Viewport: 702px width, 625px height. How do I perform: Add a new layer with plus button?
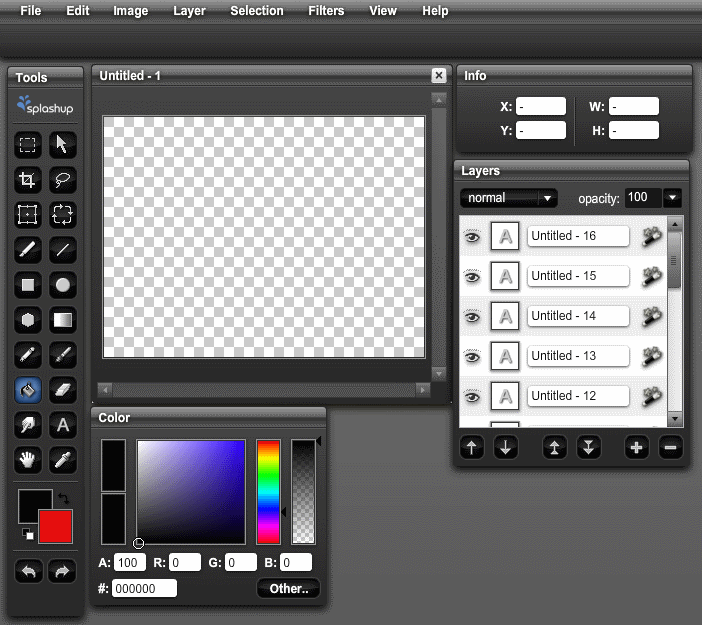coord(636,448)
